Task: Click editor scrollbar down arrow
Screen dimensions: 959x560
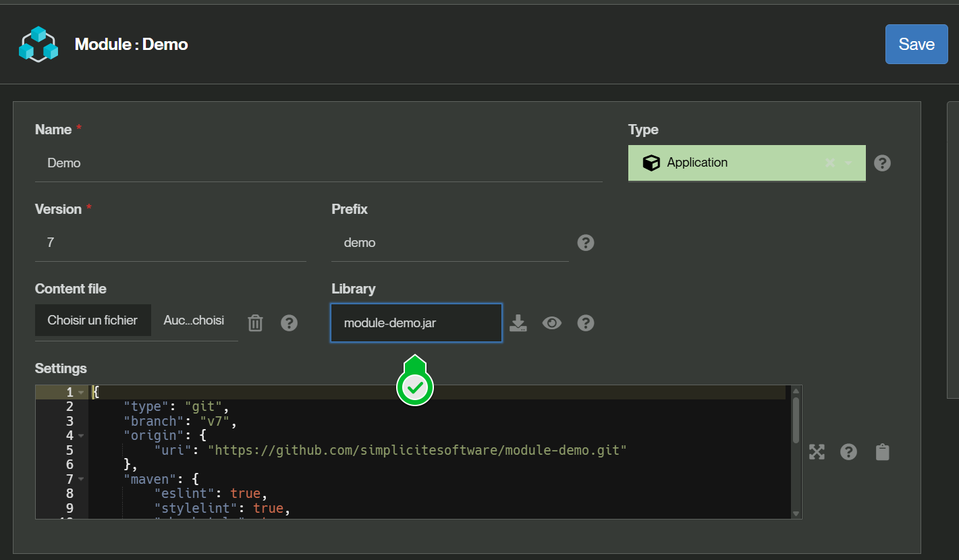Action: (x=796, y=513)
